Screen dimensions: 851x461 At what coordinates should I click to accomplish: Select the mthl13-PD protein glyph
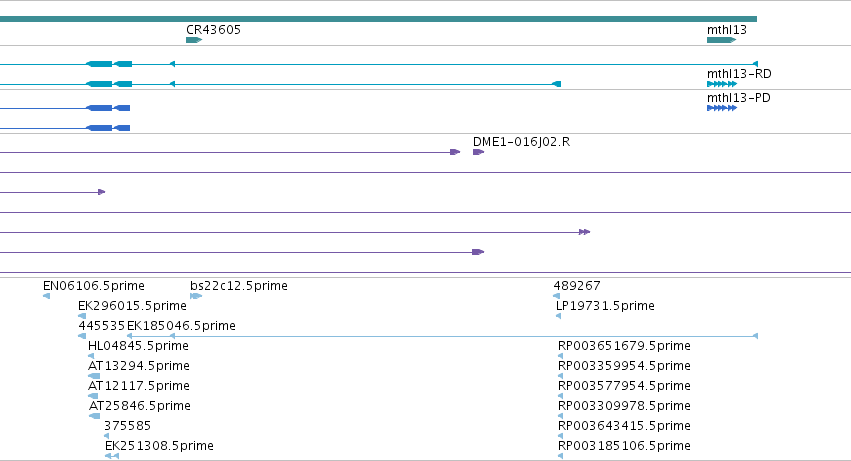722,108
